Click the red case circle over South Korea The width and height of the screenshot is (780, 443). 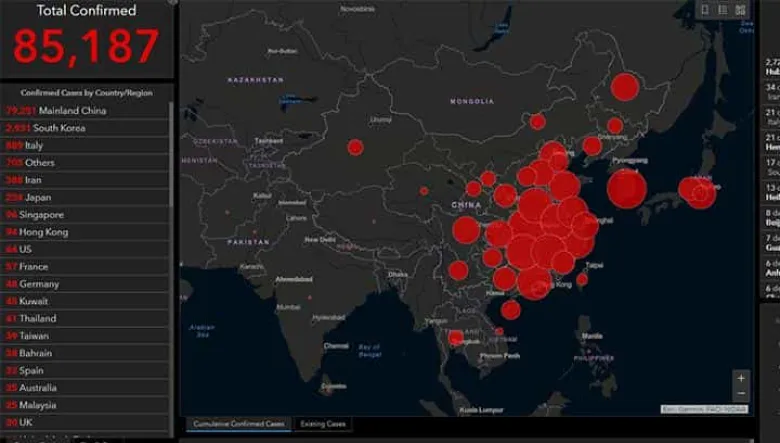coord(627,187)
